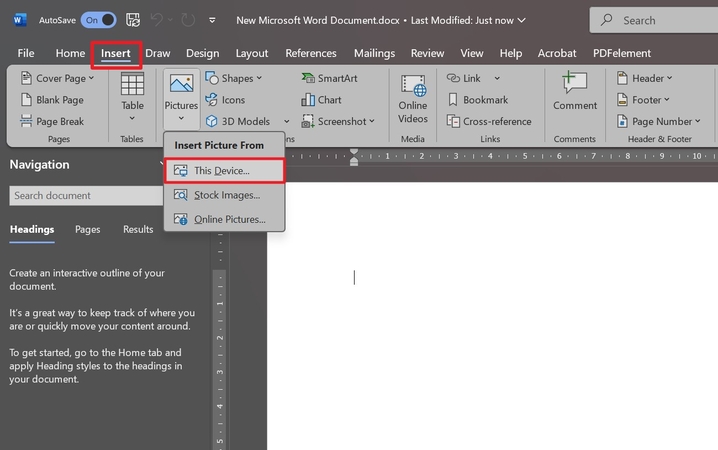
Task: Switch to the Home tab
Action: (70, 53)
